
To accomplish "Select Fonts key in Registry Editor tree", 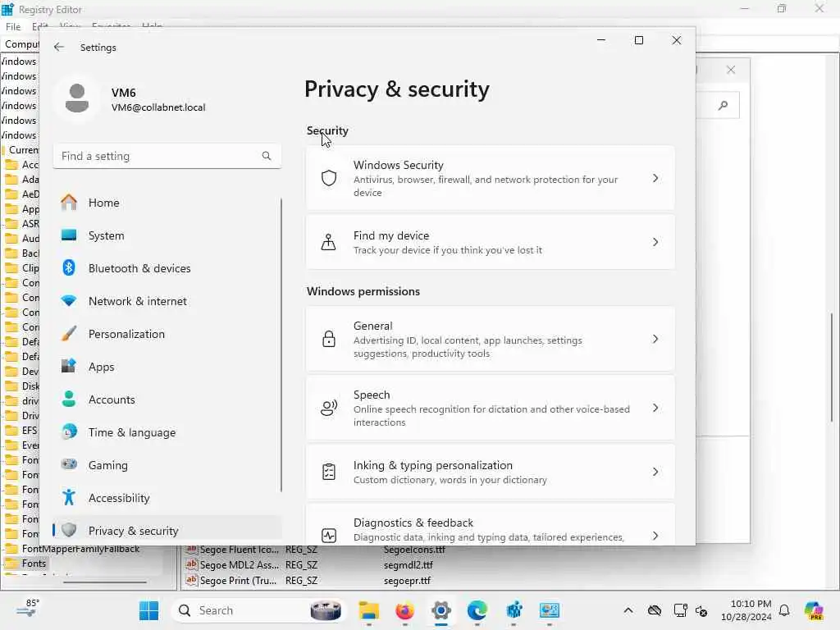I will click(x=34, y=564).
